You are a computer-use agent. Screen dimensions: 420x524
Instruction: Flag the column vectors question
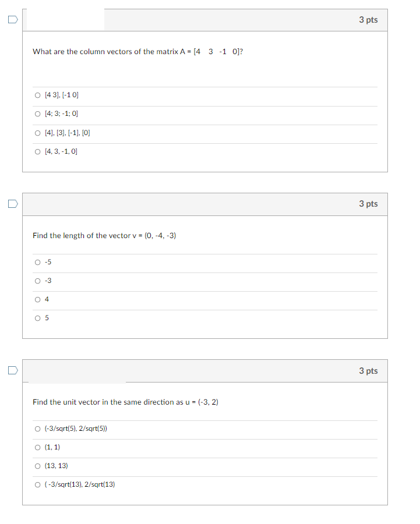click(13, 19)
